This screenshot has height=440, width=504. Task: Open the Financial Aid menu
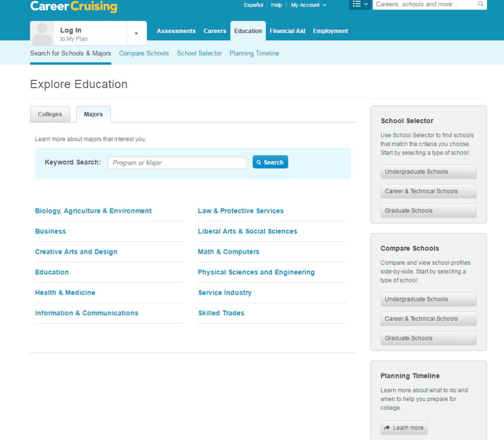click(287, 31)
